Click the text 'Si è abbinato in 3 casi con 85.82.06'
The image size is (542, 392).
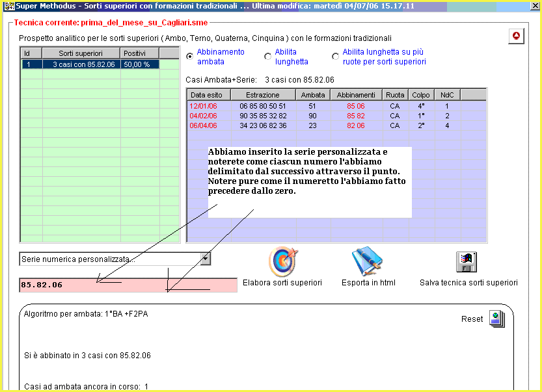coord(87,356)
